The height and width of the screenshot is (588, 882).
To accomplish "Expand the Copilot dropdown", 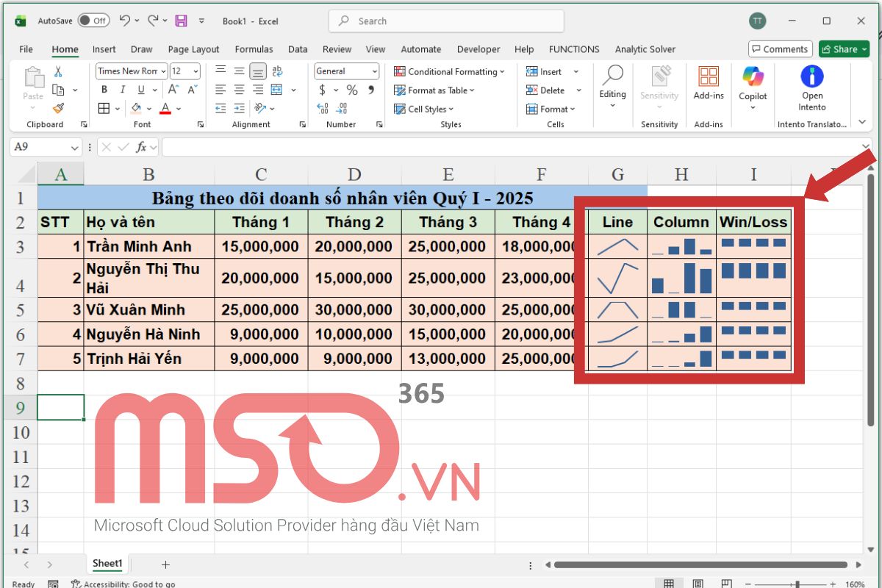I will [753, 107].
